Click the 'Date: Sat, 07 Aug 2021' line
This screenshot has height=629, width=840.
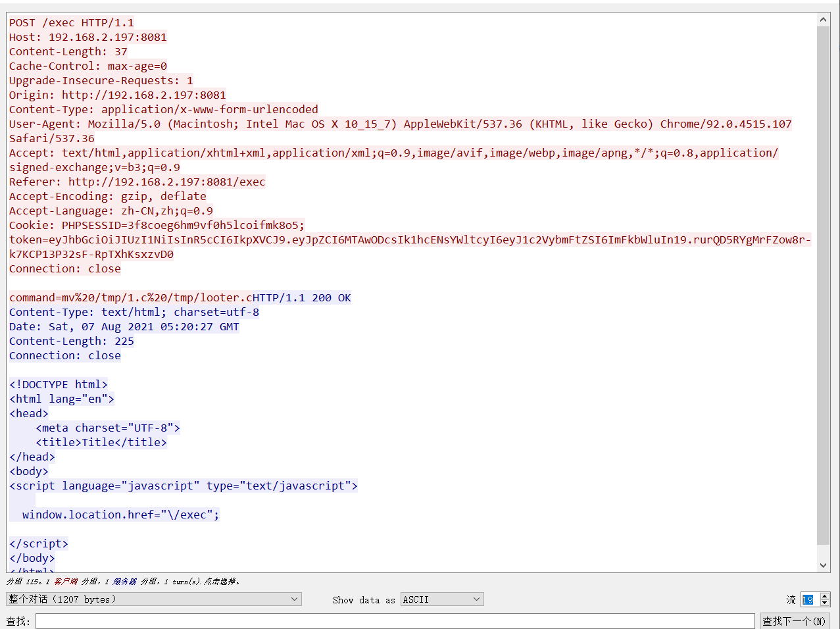[x=124, y=326]
